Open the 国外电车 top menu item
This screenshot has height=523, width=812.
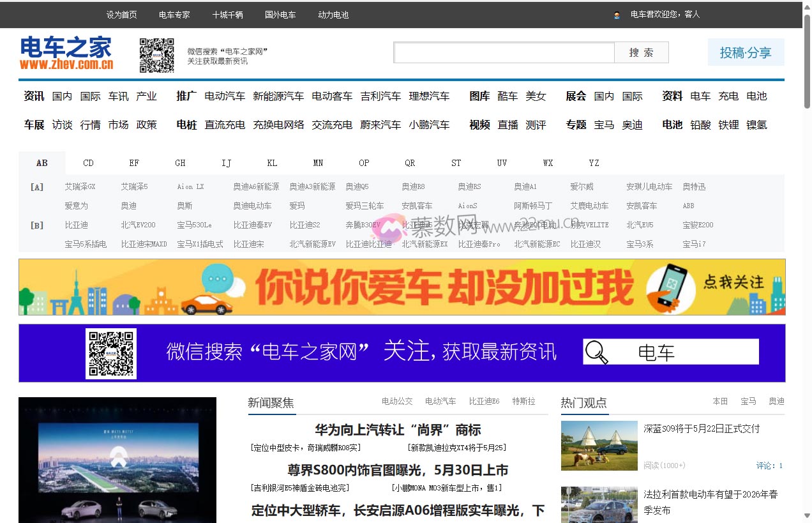(280, 15)
